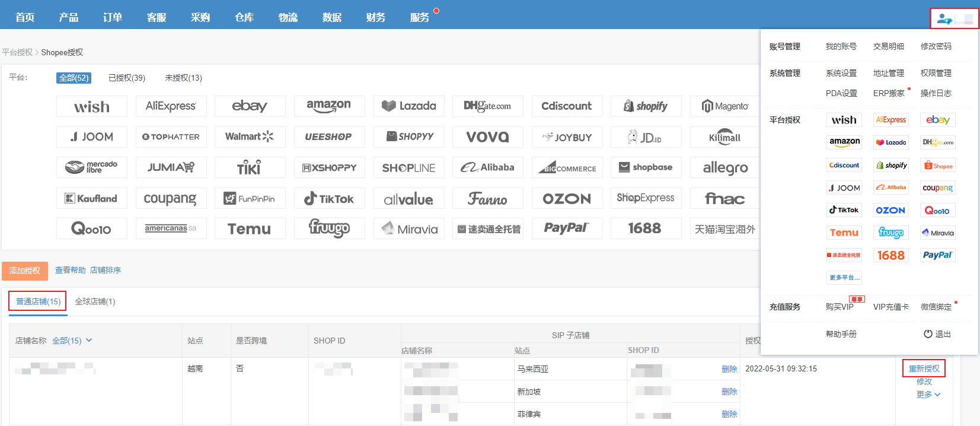The height and width of the screenshot is (426, 980).
Task: Choose the UEESHOP platform tile
Action: click(329, 137)
